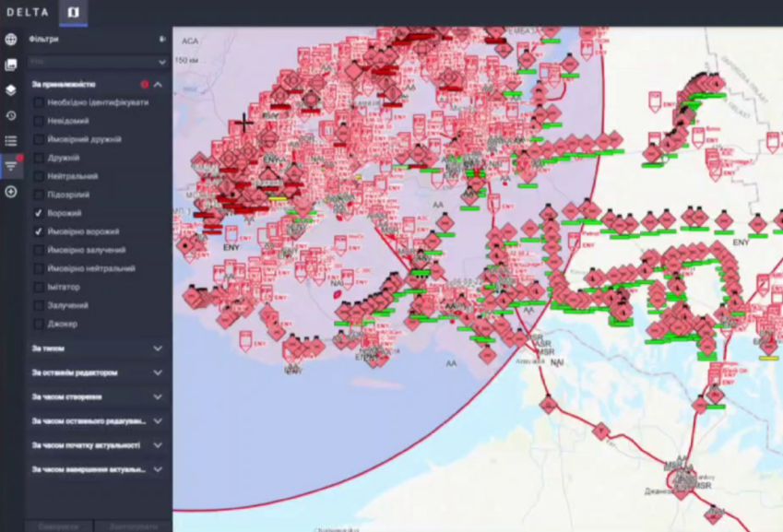
Task: Select the map tab in the top bar
Action: point(74,12)
